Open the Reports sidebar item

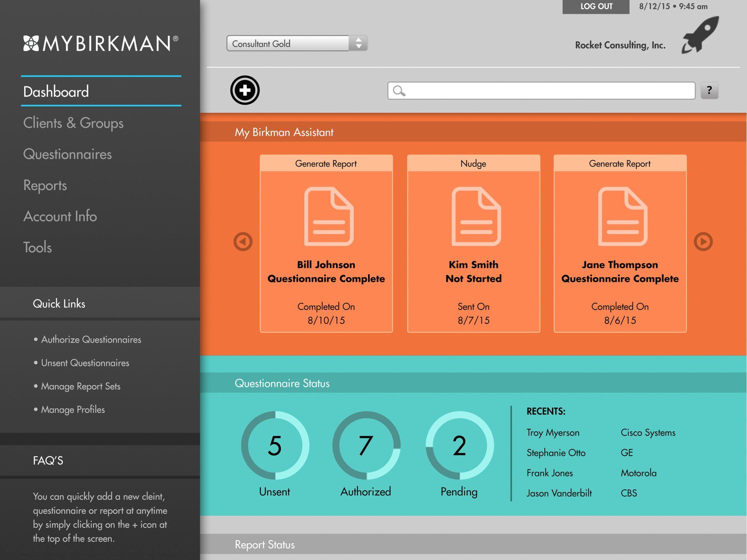point(45,185)
